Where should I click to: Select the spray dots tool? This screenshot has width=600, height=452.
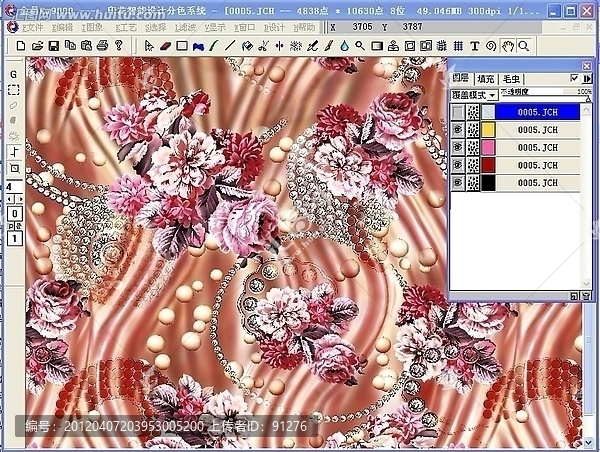(x=296, y=46)
